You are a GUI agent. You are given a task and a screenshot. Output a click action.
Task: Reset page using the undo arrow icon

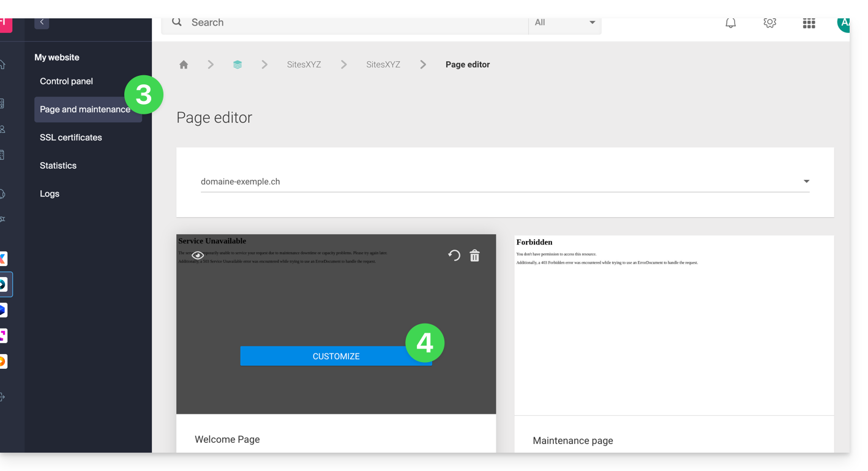pyautogui.click(x=454, y=256)
